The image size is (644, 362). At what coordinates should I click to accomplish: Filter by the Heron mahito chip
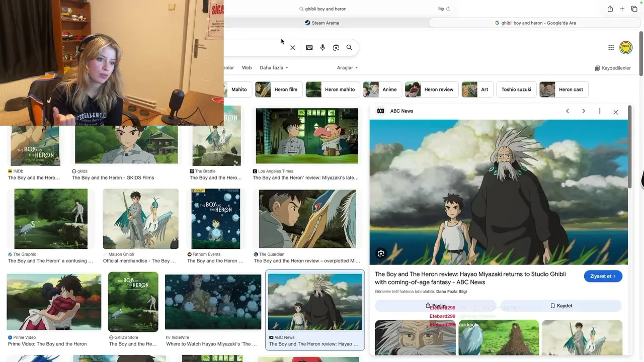[x=333, y=89]
